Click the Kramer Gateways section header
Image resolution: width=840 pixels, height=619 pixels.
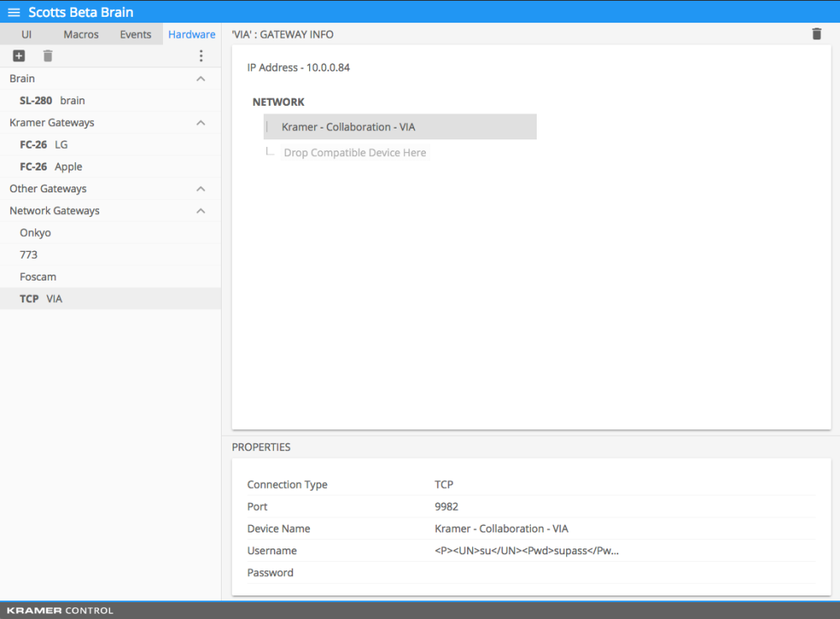(x=110, y=123)
